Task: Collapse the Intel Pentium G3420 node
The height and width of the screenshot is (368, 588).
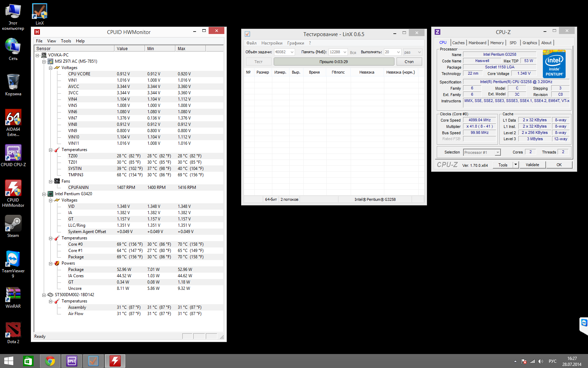Action: (44, 194)
